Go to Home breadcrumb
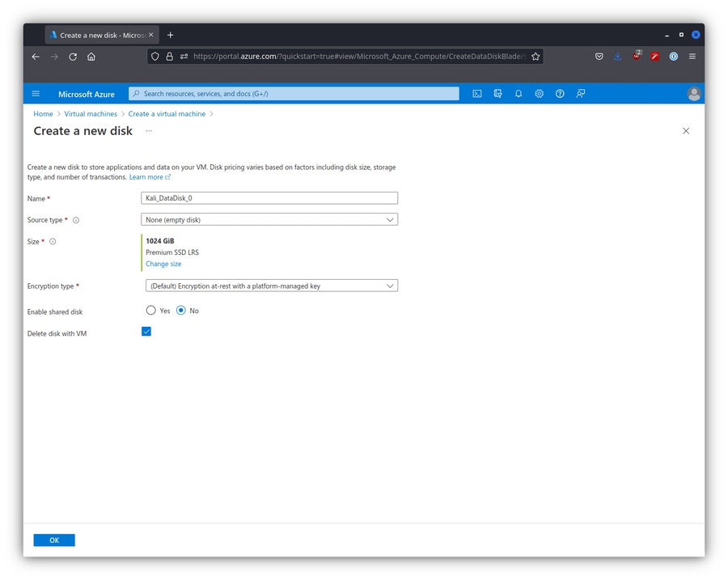Viewport: 728px width, 580px height. click(43, 114)
